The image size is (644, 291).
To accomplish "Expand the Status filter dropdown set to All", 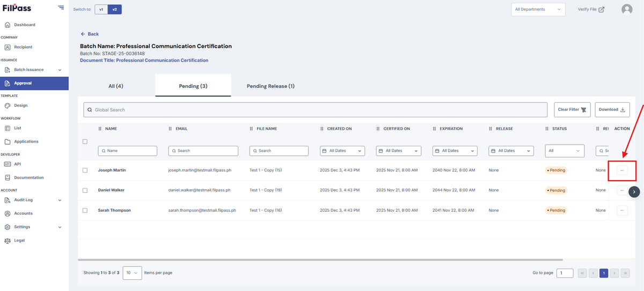I will [x=565, y=151].
